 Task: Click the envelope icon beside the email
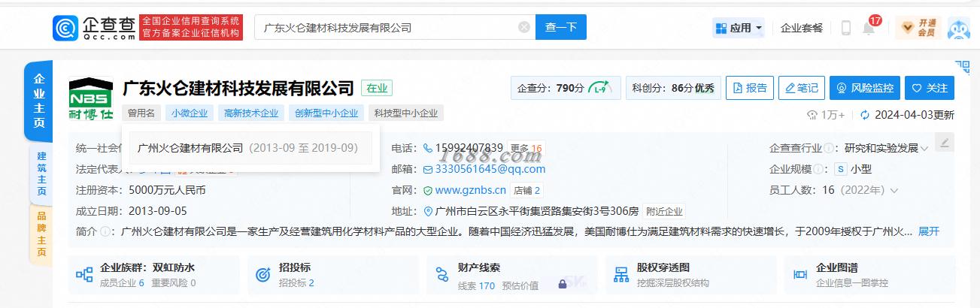[x=428, y=169]
